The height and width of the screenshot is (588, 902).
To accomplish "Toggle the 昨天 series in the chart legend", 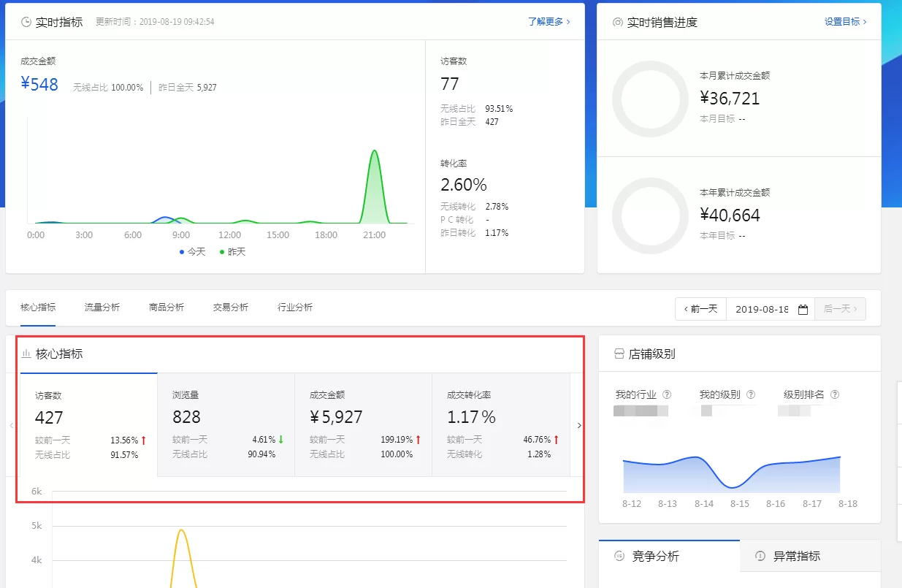I will (x=233, y=251).
